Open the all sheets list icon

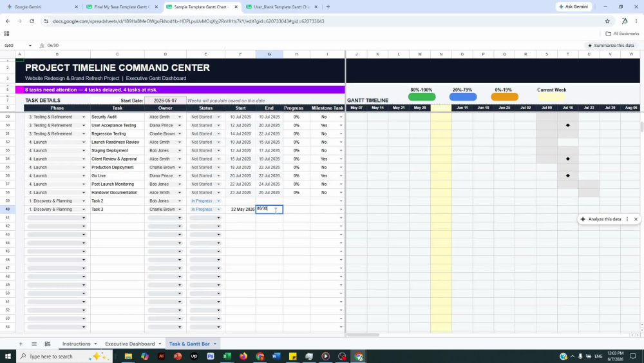(x=34, y=344)
